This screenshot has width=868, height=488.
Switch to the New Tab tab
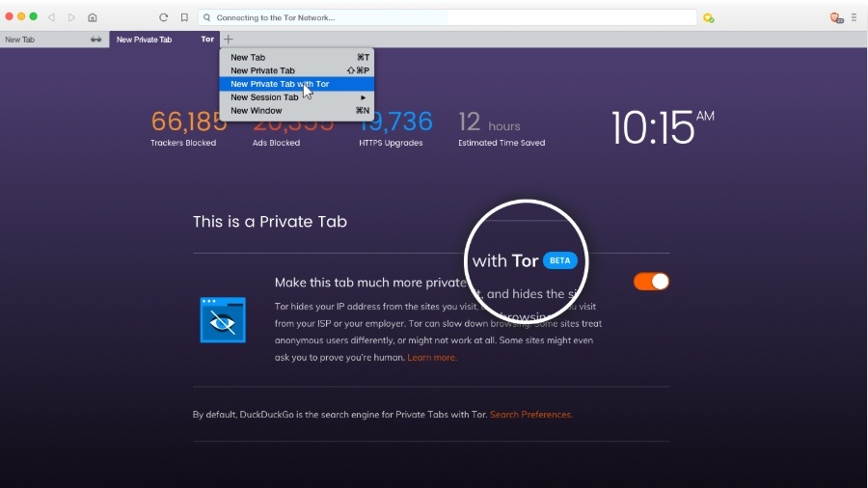tap(54, 40)
